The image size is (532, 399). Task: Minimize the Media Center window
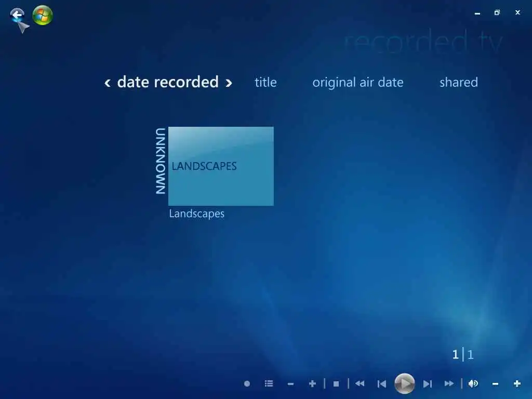(477, 14)
